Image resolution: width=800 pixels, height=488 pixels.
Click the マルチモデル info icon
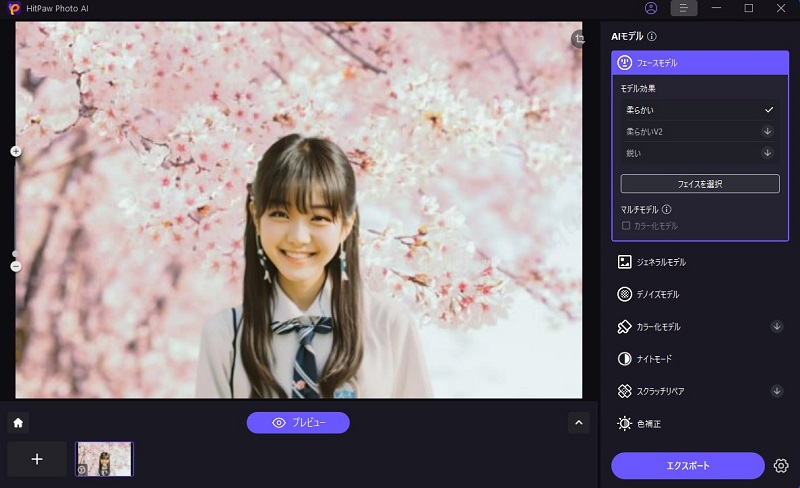click(666, 210)
